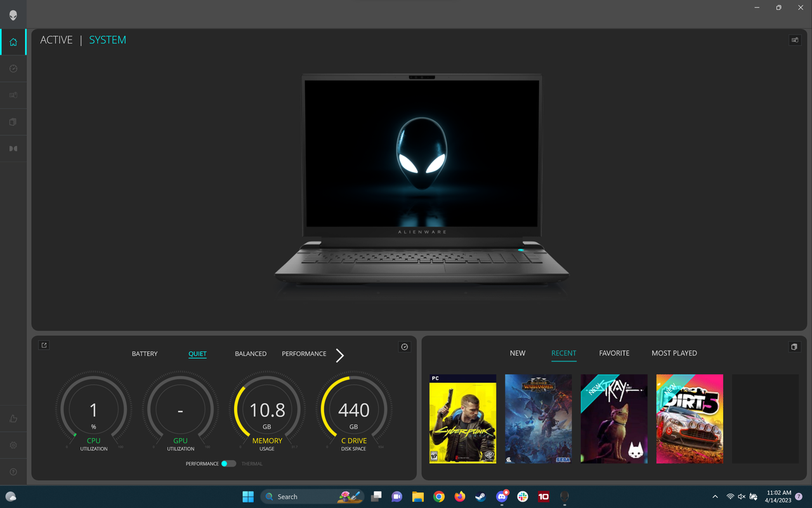Open the chat app on the taskbar
Viewport: 812px width, 508px height.
[397, 497]
